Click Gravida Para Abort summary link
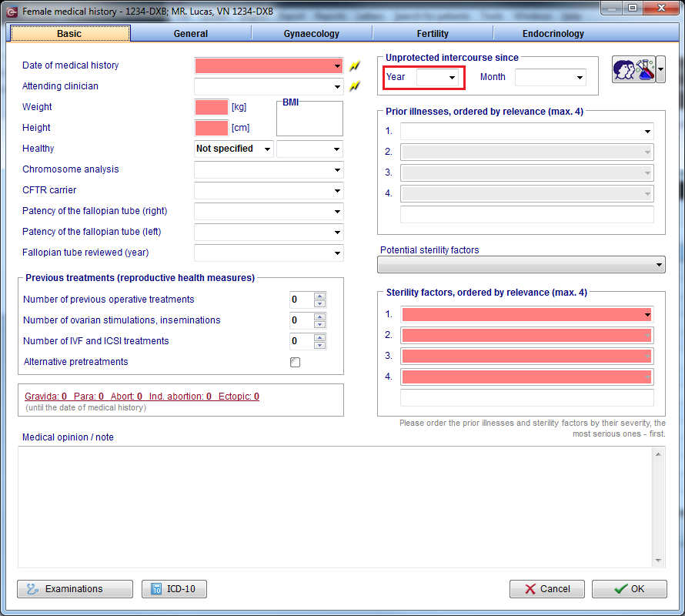 point(142,397)
